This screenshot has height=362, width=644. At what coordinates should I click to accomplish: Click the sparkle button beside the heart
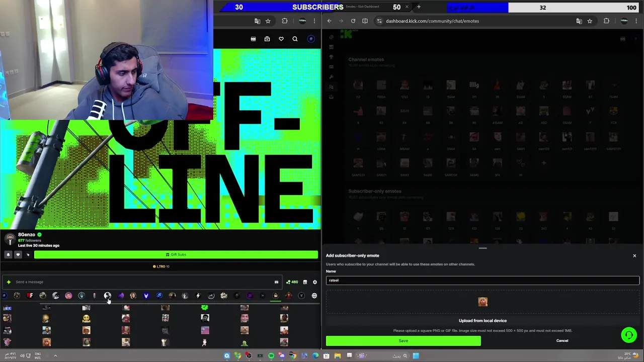28,254
